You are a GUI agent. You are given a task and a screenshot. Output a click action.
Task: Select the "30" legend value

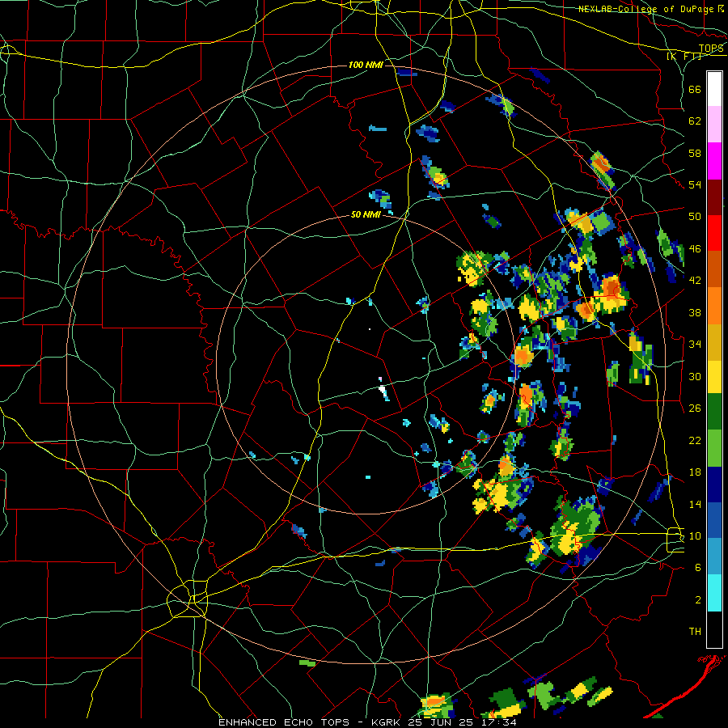tap(695, 376)
